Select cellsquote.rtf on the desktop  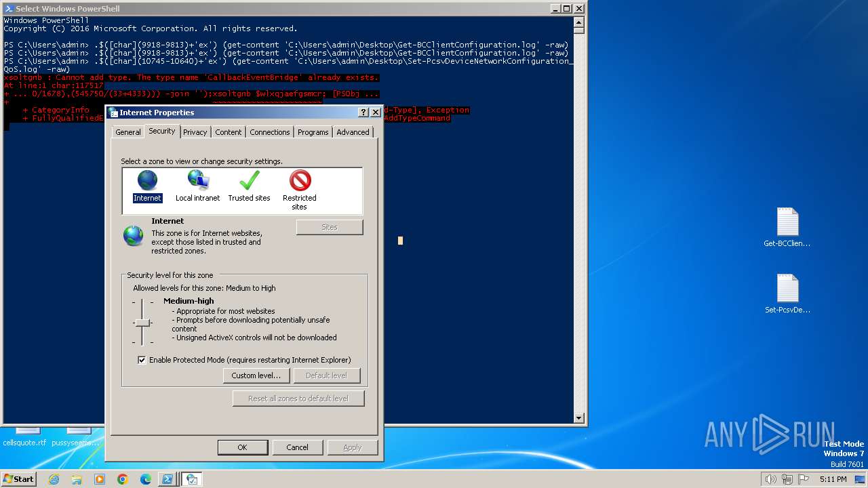tap(25, 437)
